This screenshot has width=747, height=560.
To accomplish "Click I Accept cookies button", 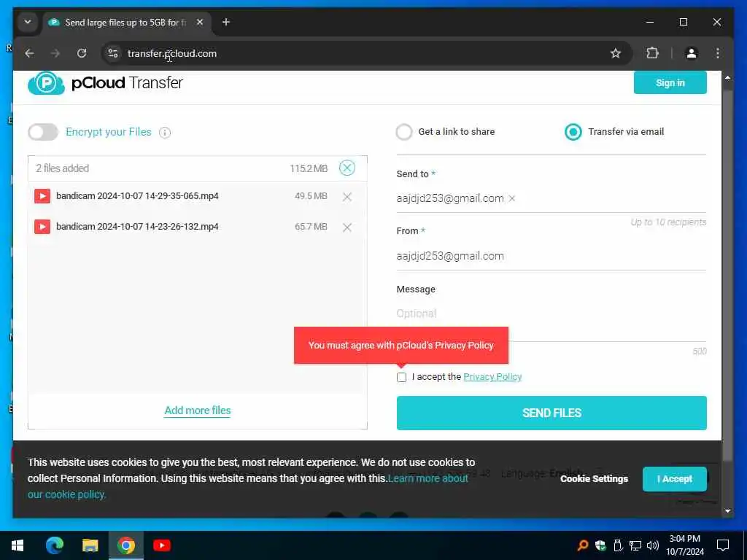I will click(675, 478).
